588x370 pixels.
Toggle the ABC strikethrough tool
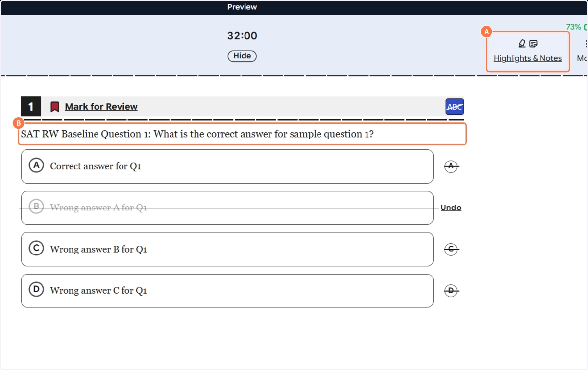pos(454,107)
